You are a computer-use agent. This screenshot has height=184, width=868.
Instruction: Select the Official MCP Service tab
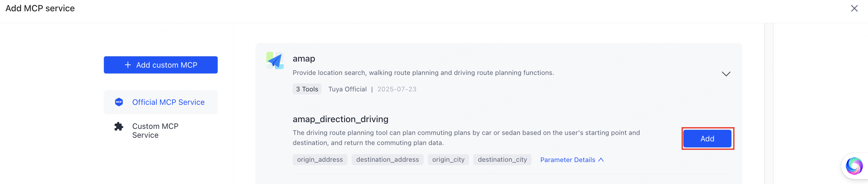pos(161,102)
